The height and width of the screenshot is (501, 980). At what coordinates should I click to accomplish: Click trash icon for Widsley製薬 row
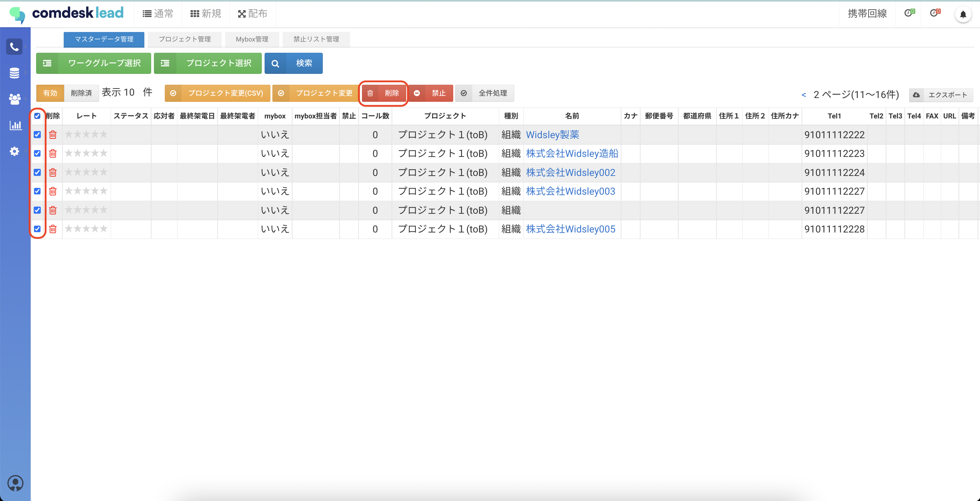(53, 134)
